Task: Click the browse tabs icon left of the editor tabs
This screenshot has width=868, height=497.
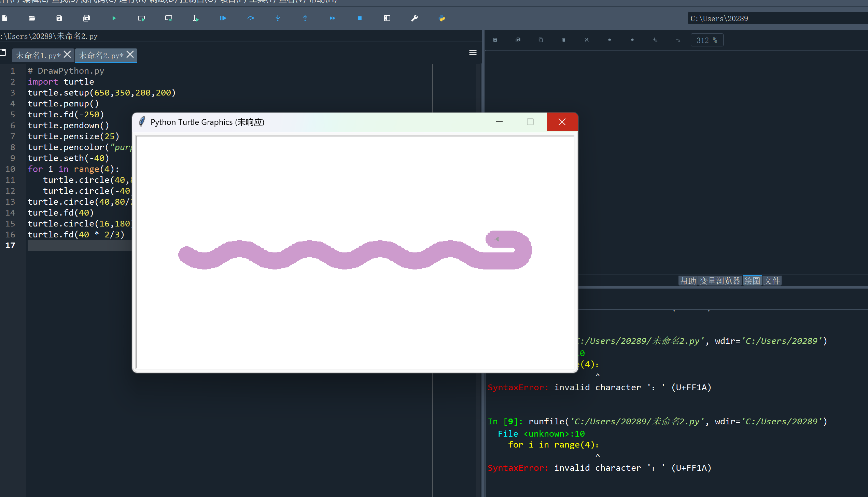Action: 3,53
